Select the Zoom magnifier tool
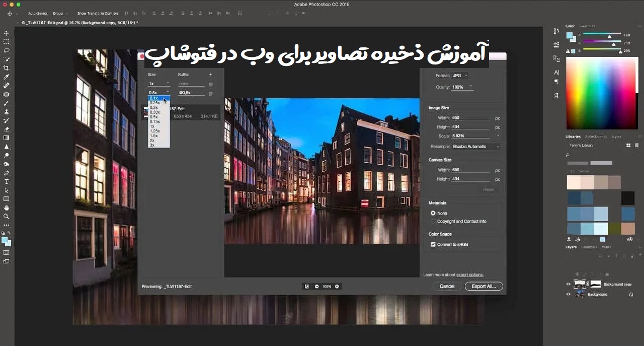This screenshot has height=346, width=644. pyautogui.click(x=7, y=217)
